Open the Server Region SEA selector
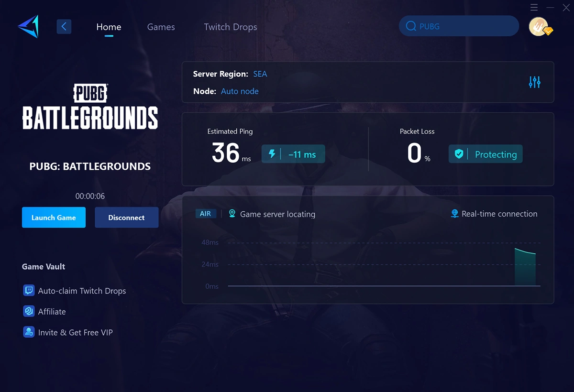 coord(260,74)
